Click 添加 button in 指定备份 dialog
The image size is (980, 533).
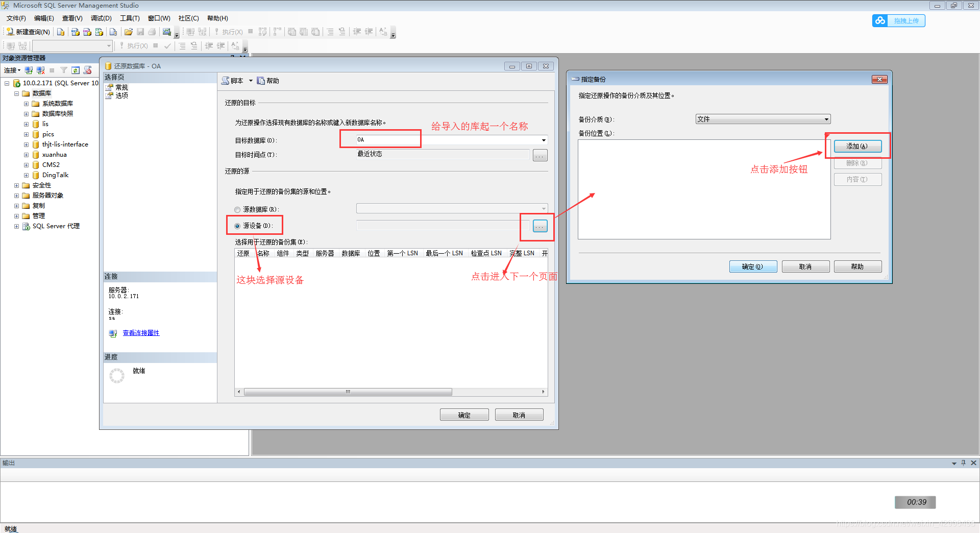(857, 146)
